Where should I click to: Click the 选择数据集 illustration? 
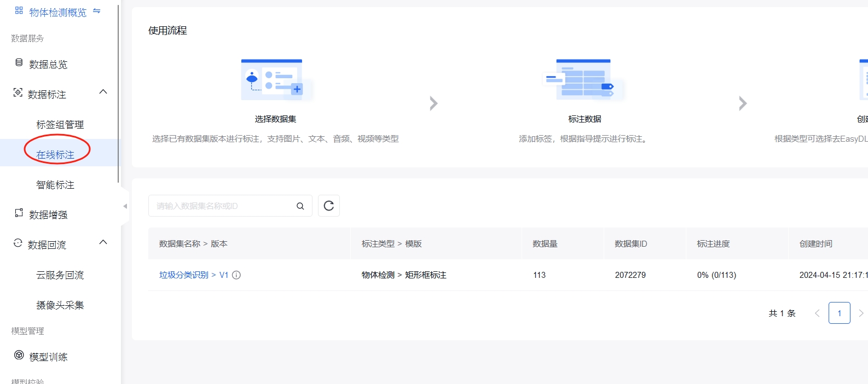276,80
